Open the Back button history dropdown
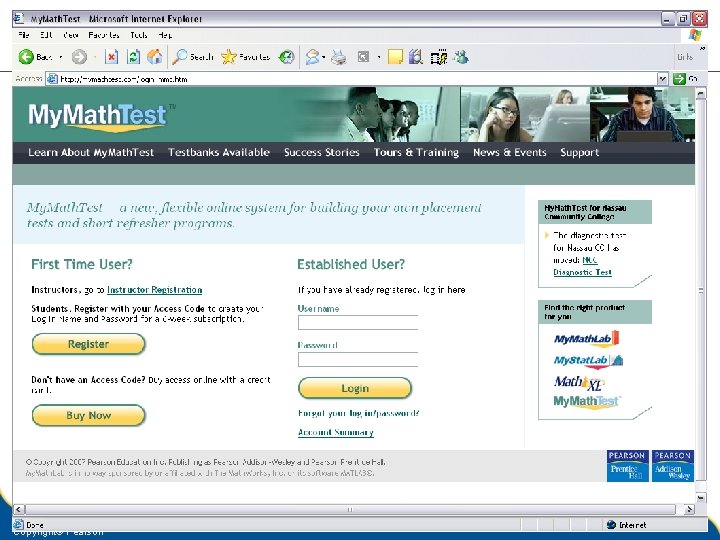720x540 pixels. (x=61, y=57)
